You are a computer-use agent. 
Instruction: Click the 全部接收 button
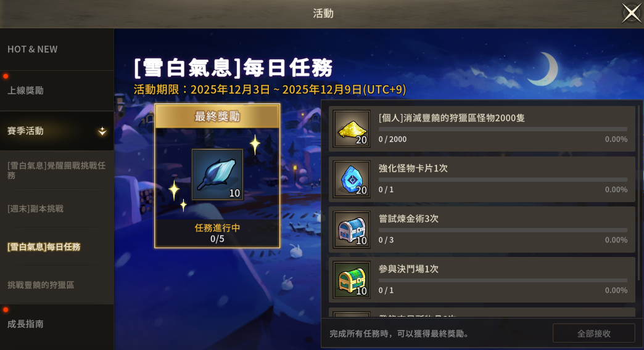pos(594,333)
